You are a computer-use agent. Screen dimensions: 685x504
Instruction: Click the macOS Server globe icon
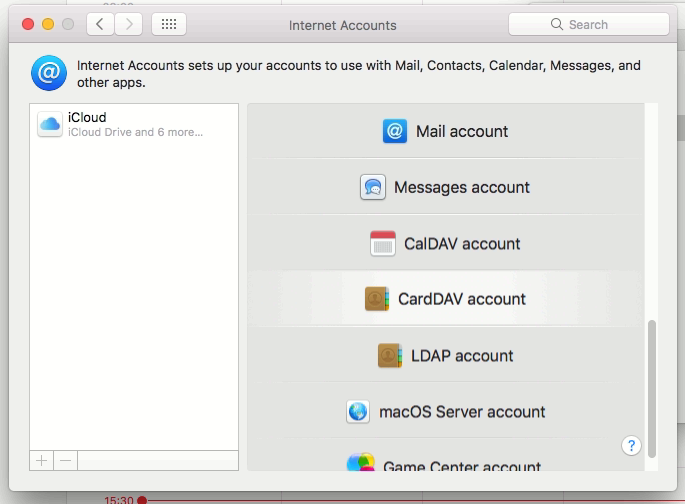[x=358, y=411]
